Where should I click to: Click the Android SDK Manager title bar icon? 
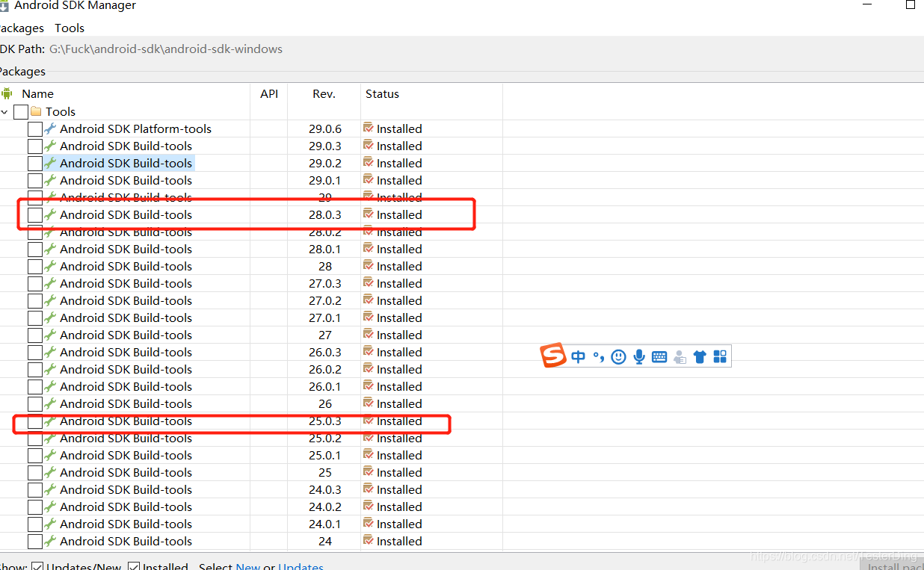tap(4, 5)
